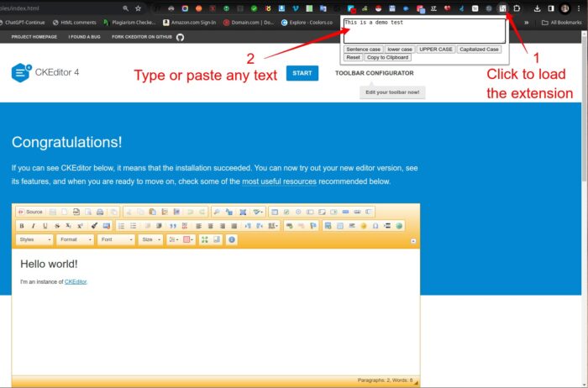Toggle Bold formatting
588x388 pixels.
pyautogui.click(x=21, y=226)
